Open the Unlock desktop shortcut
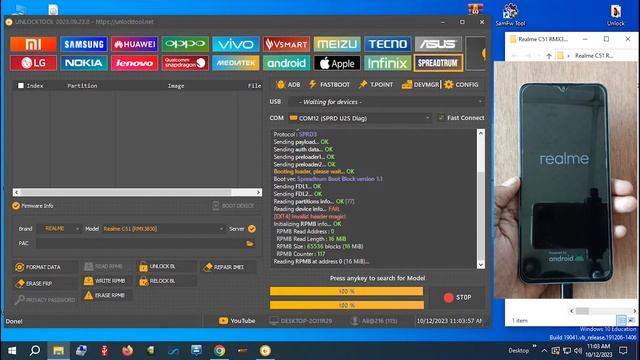The image size is (640, 360). pyautogui.click(x=615, y=15)
